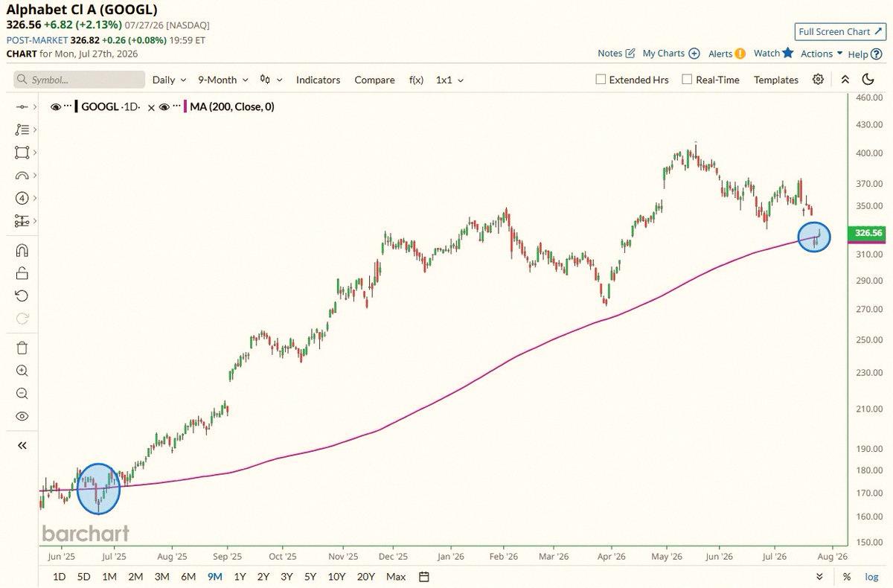Toggle percent scale button
Image resolution: width=893 pixels, height=588 pixels.
[847, 577]
